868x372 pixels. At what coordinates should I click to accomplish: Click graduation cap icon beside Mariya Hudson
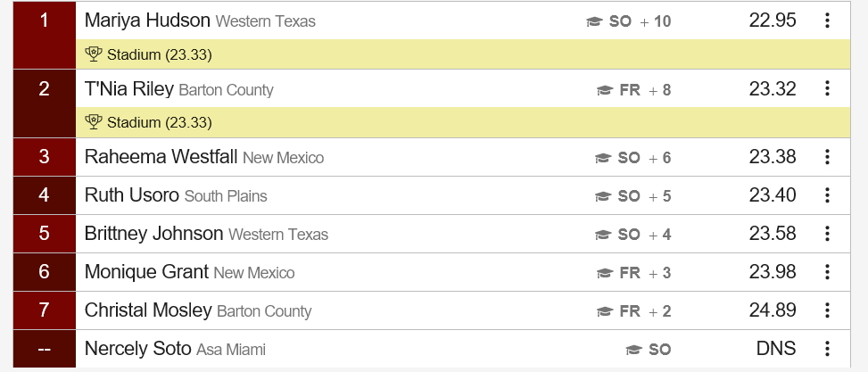(x=594, y=21)
